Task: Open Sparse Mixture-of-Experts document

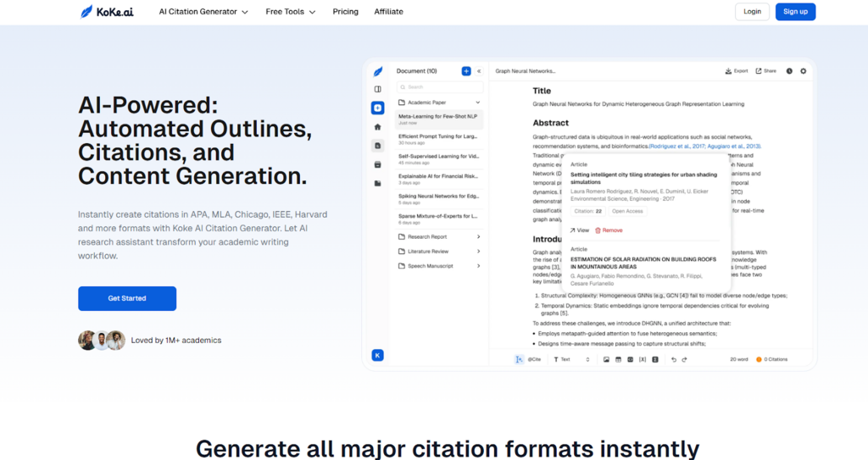Action: pyautogui.click(x=440, y=219)
